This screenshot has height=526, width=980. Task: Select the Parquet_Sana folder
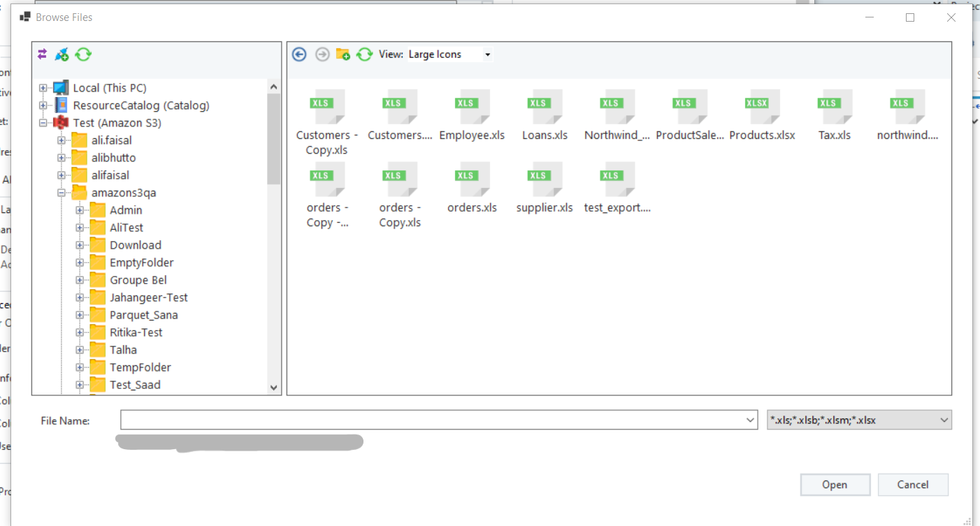point(143,315)
